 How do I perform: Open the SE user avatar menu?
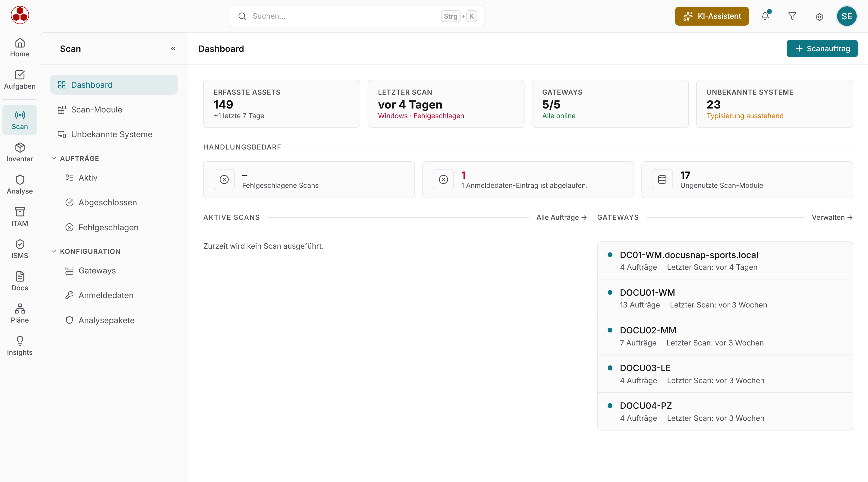[x=846, y=16]
